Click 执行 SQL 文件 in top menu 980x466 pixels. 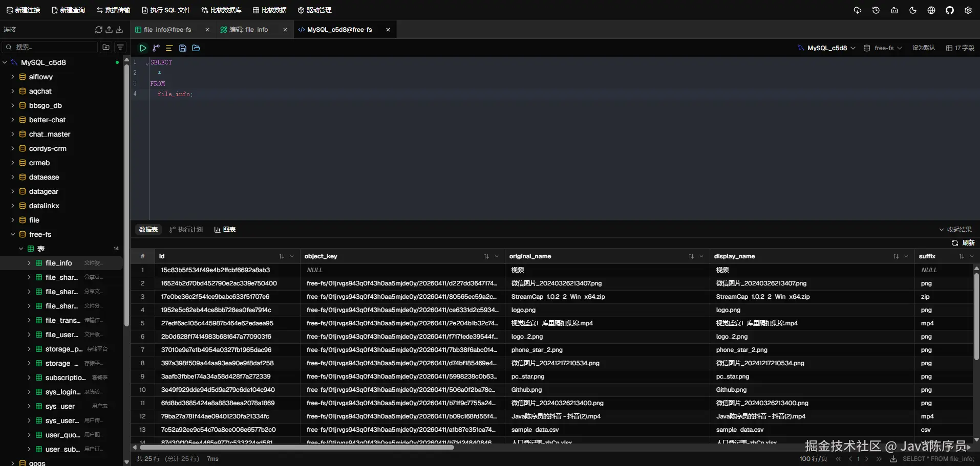click(166, 10)
